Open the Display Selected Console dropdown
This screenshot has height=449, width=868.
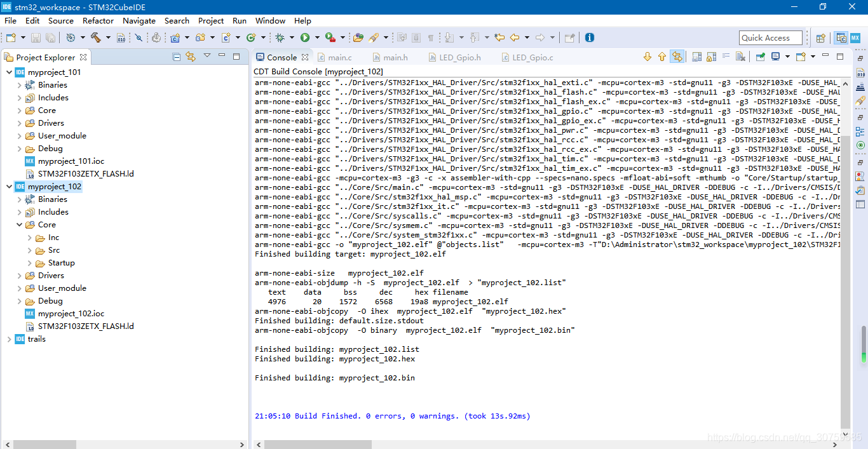[x=787, y=57]
